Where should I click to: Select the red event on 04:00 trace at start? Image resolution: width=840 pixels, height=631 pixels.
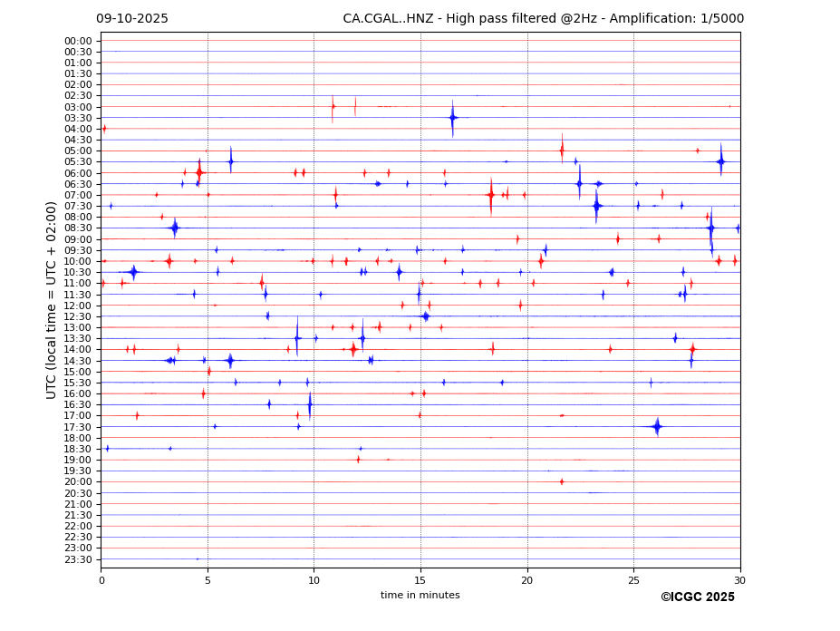click(104, 129)
